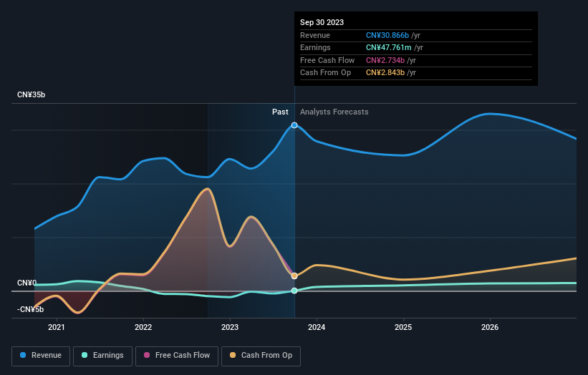Click the CN¥35b y-axis label
The width and height of the screenshot is (588, 375).
click(31, 94)
